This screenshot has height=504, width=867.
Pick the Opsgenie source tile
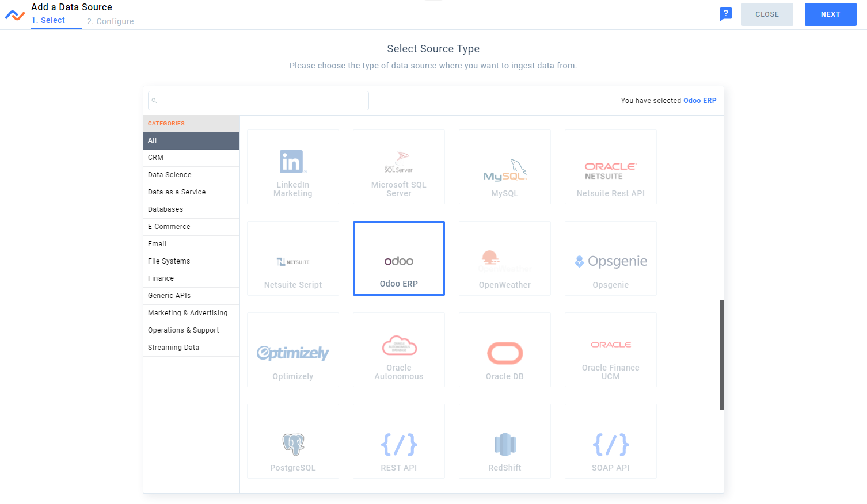click(611, 258)
